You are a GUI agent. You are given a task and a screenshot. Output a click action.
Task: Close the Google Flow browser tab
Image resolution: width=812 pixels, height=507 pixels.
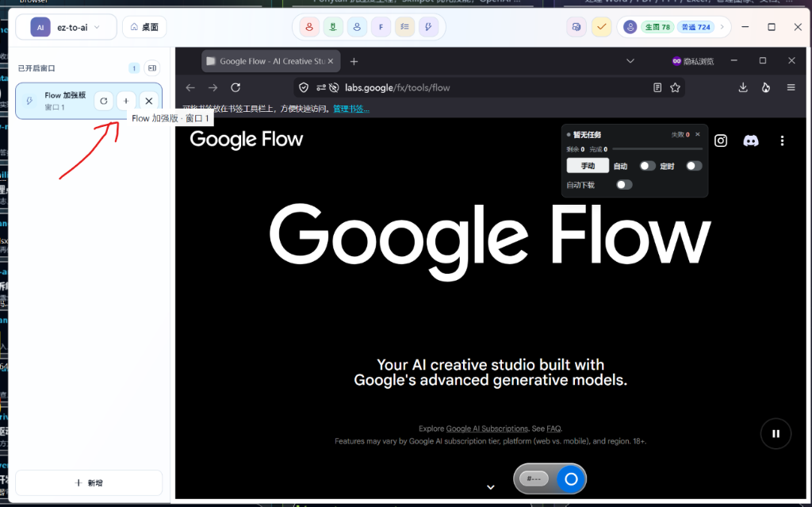pyautogui.click(x=331, y=61)
